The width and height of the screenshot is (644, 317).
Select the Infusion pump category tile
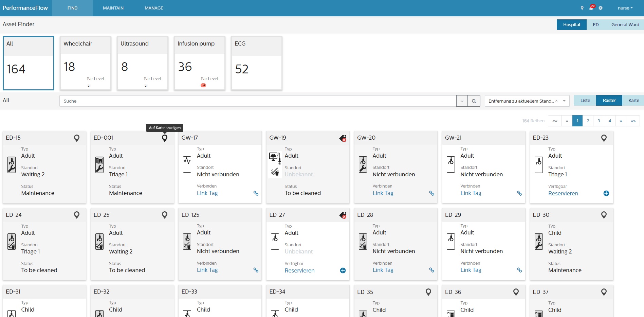[x=199, y=63]
